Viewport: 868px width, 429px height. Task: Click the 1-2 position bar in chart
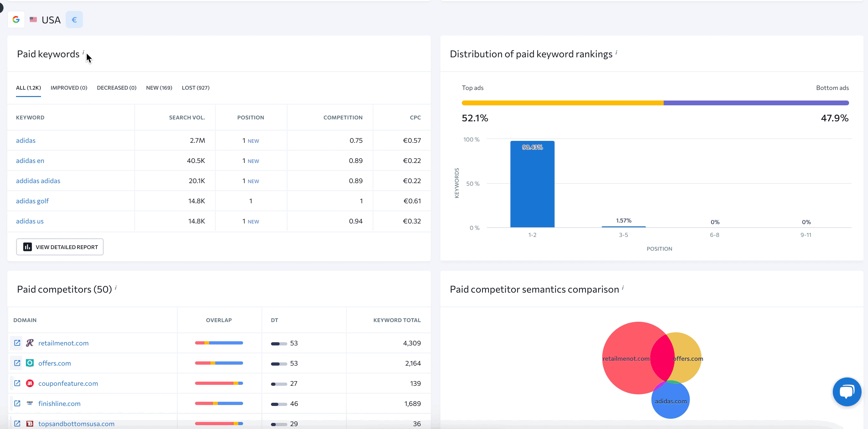tap(532, 184)
